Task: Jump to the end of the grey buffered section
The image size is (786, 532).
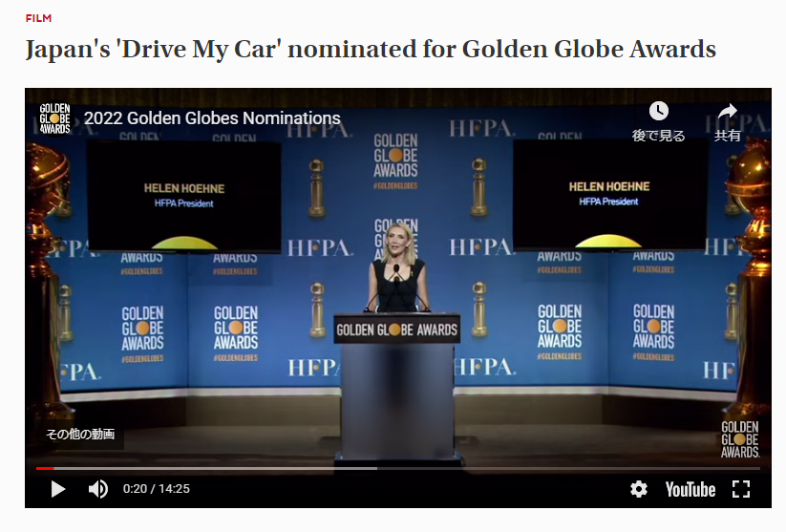Action: click(x=376, y=468)
